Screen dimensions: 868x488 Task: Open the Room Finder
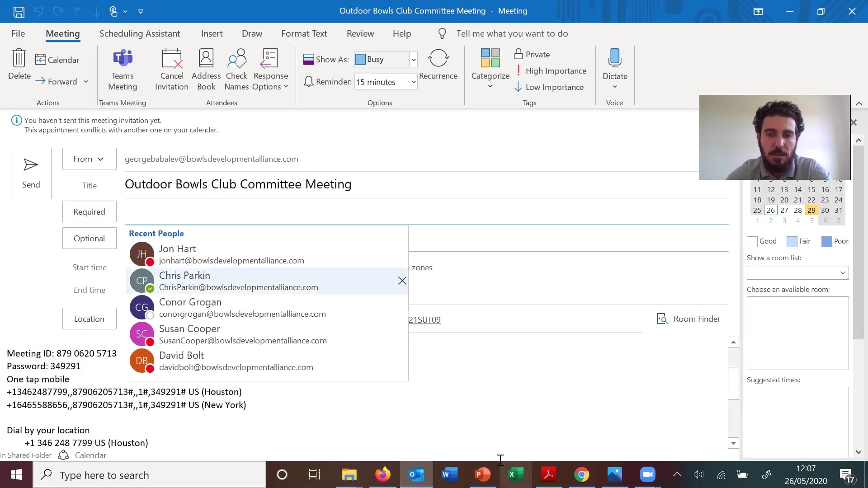689,319
